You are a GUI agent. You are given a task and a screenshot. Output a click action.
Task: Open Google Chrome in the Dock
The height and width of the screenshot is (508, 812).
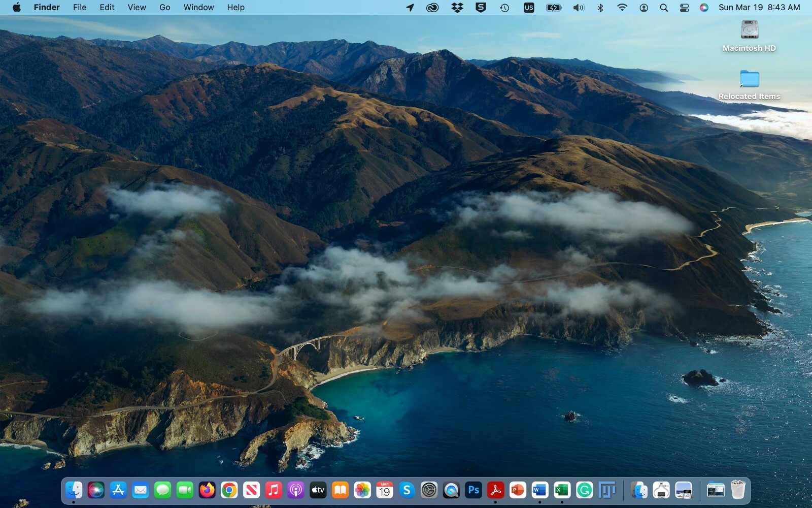tap(229, 490)
